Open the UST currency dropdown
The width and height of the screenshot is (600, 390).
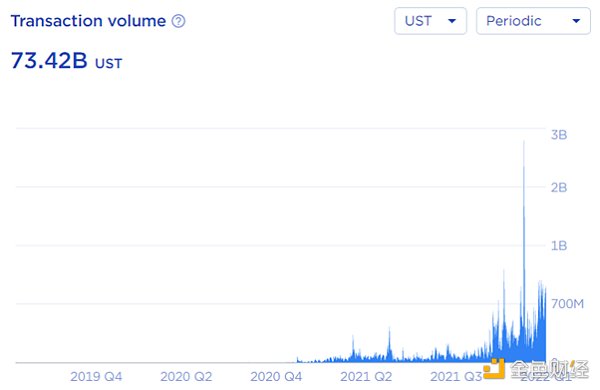point(430,21)
